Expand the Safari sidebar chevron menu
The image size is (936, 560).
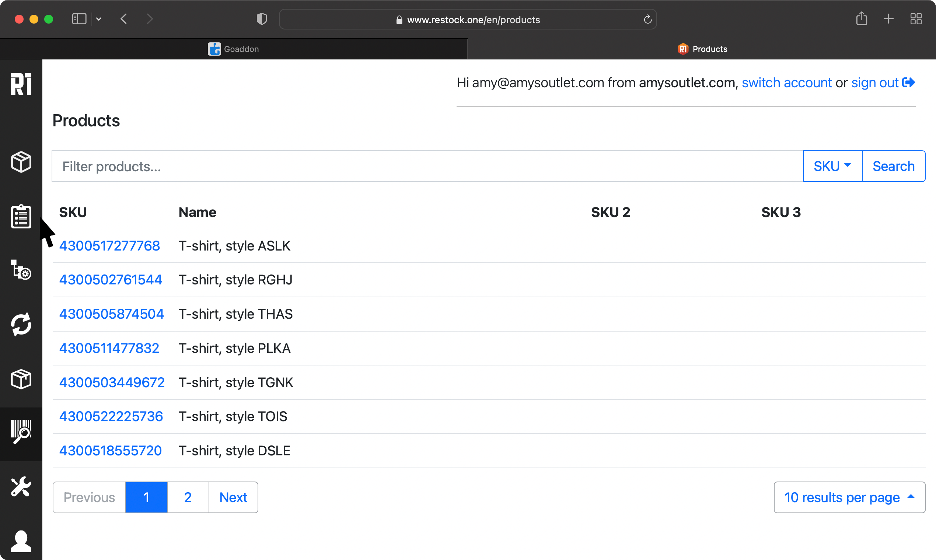pos(99,19)
